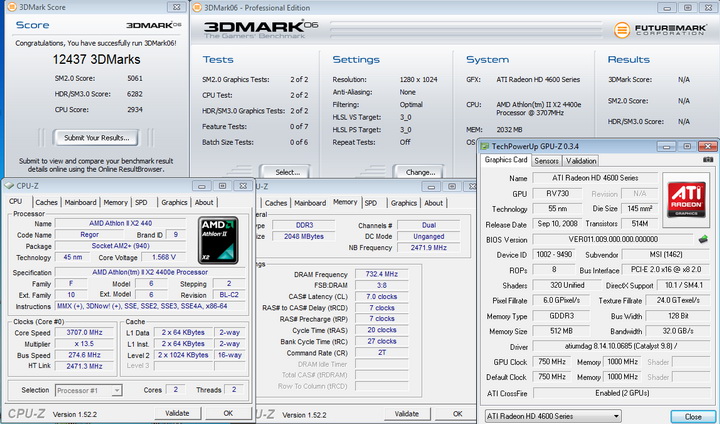Click OK in the rear CPU-Z memory window
Viewport: 720px width, 424px height.
[457, 413]
